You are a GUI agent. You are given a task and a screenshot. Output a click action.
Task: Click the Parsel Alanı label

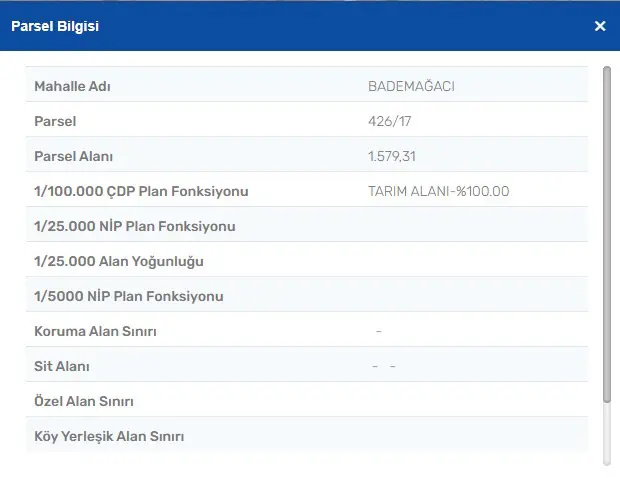[x=74, y=156]
